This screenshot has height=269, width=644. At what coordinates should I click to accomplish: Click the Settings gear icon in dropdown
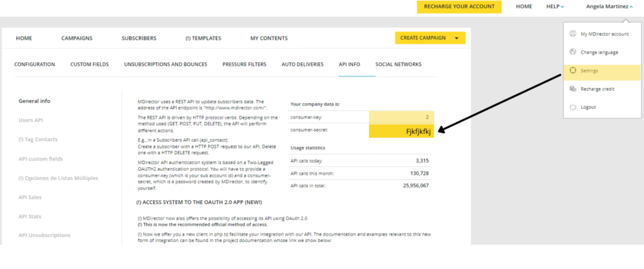[573, 70]
